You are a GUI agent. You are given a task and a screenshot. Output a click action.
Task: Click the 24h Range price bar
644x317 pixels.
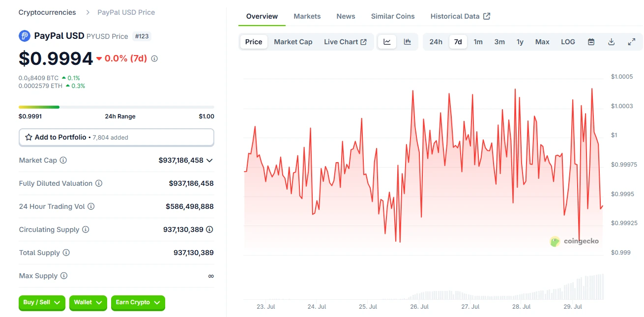click(116, 107)
